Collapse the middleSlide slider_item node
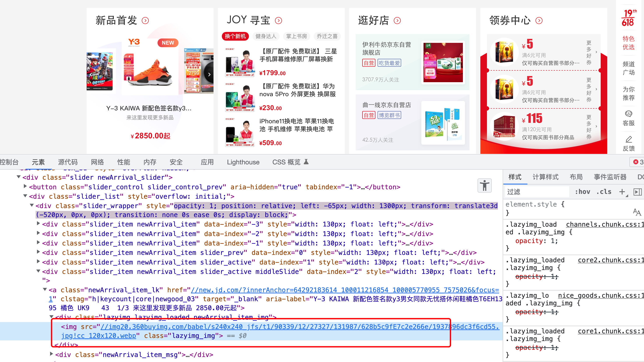The width and height of the screenshot is (644, 362). click(38, 271)
